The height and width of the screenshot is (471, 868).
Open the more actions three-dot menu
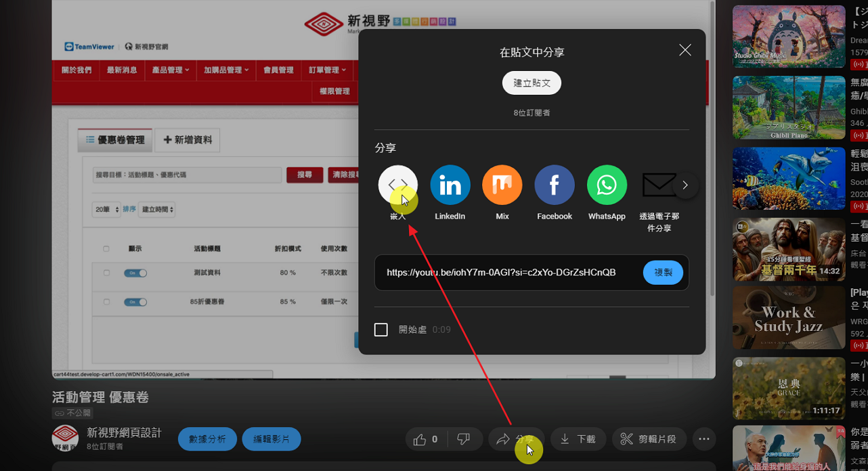pos(703,439)
